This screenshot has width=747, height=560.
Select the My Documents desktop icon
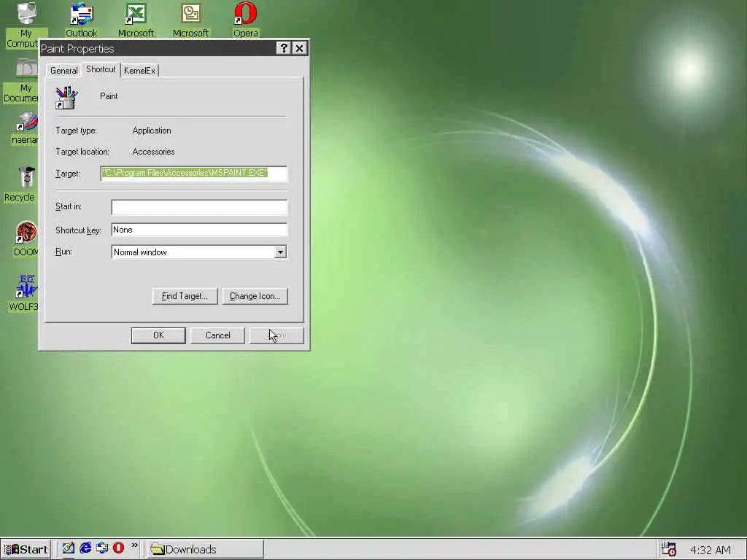23,81
